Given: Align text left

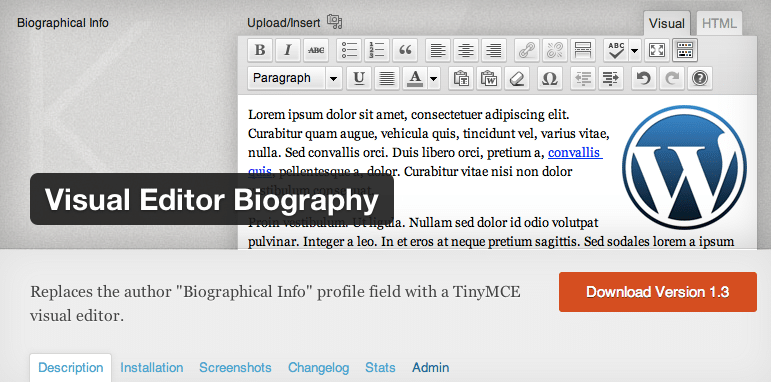Looking at the screenshot, I should 438,50.
